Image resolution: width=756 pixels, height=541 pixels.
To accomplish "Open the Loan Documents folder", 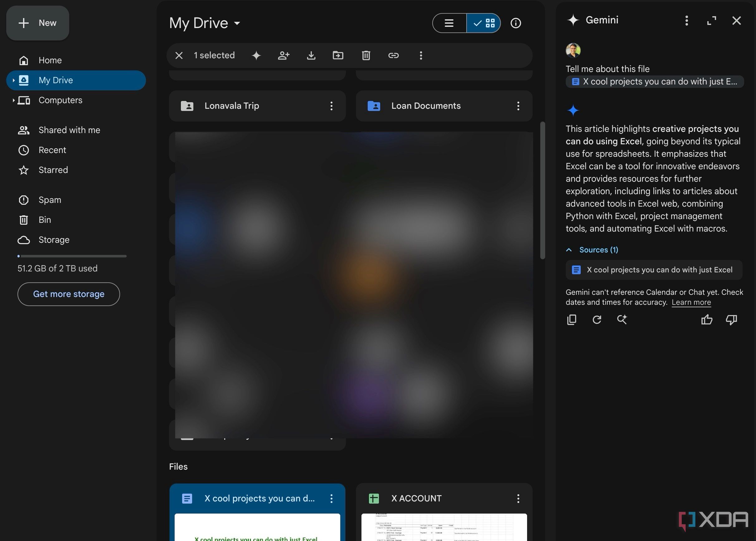I will (444, 106).
